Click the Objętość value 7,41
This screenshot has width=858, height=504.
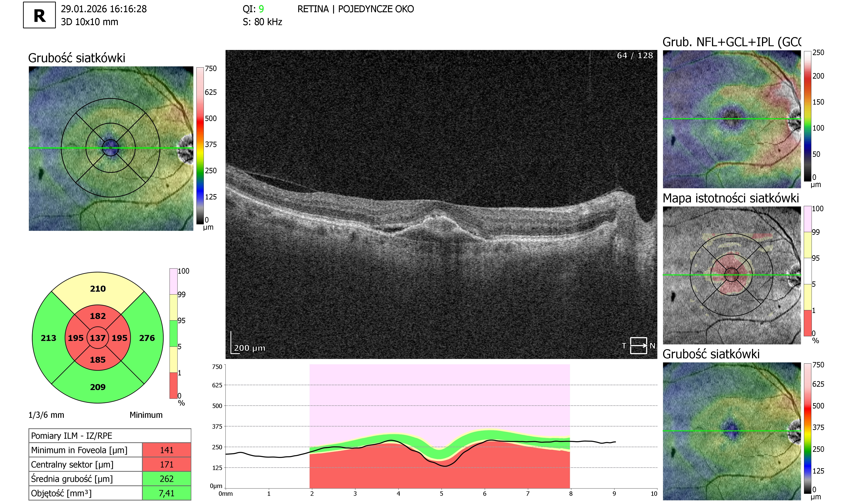coord(166,493)
